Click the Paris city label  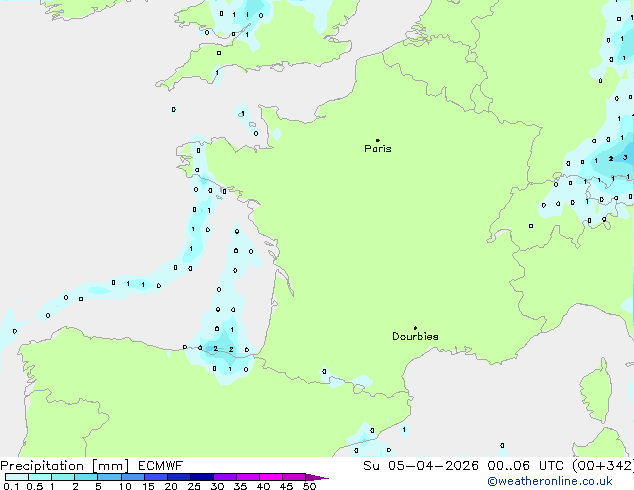click(378, 149)
